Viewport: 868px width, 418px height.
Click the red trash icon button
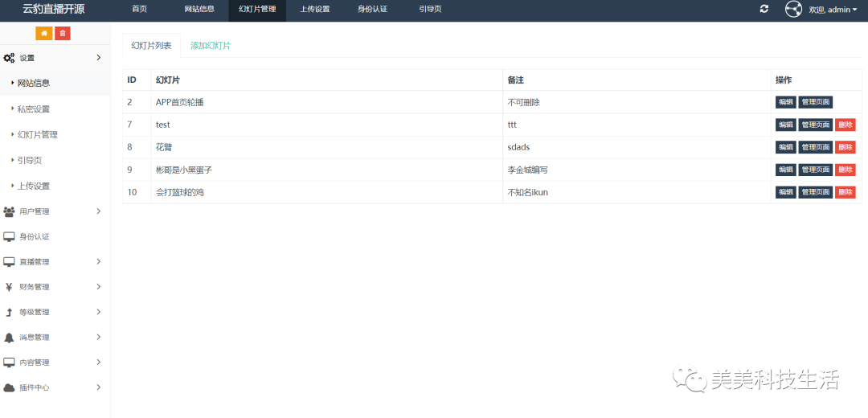(63, 33)
